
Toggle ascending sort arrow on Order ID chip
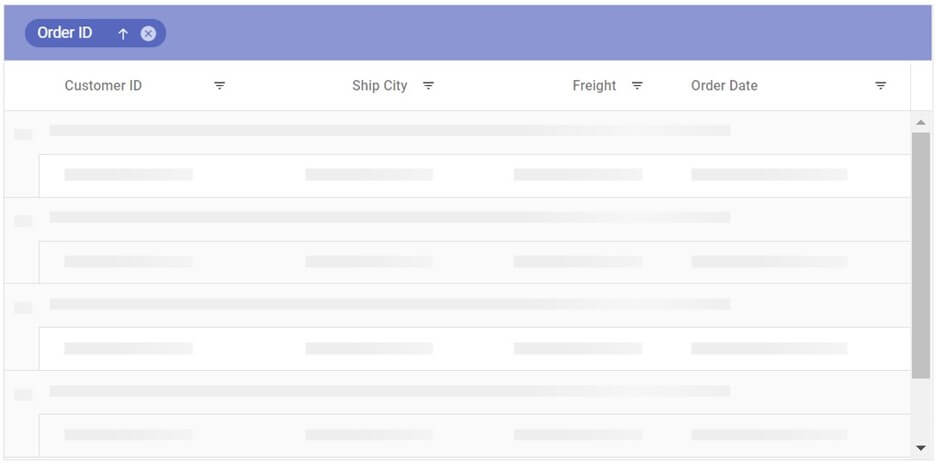tap(123, 34)
